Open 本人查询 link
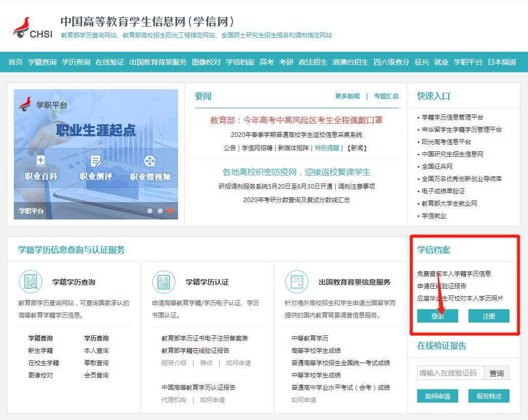Viewport: 528px width, 420px height. pos(96,351)
